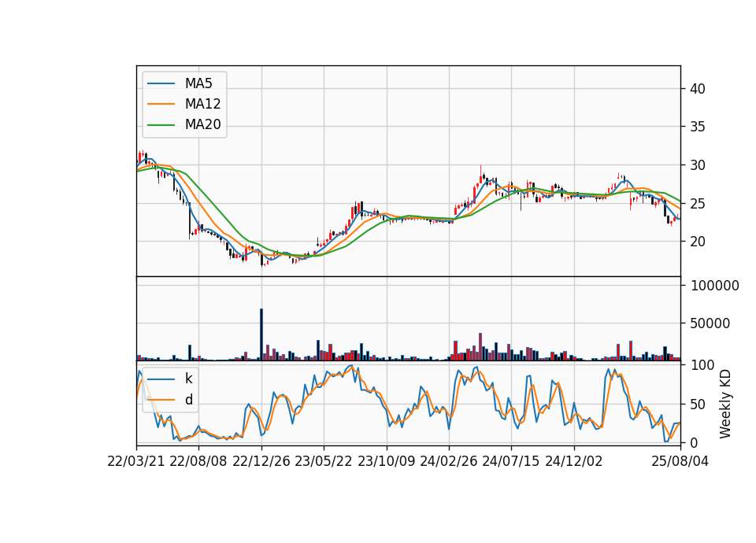Click the date label 24/12/02
756x543 pixels.
(x=574, y=462)
